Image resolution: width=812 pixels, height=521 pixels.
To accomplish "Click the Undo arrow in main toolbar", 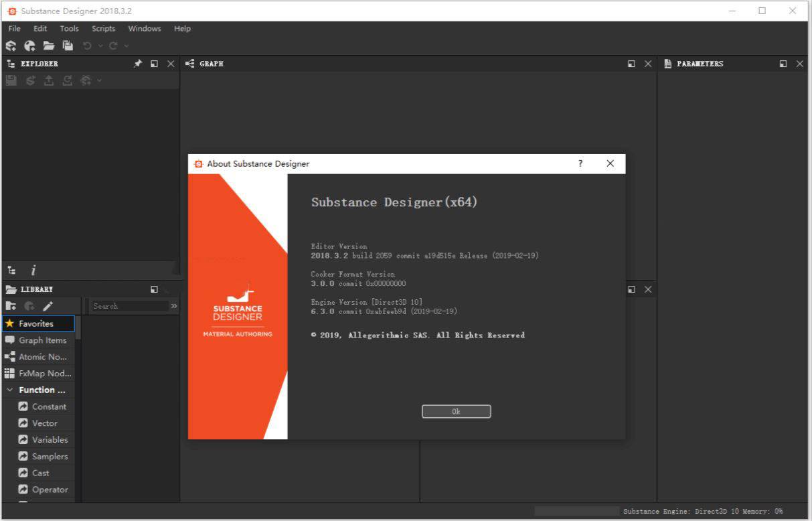I will tap(88, 46).
